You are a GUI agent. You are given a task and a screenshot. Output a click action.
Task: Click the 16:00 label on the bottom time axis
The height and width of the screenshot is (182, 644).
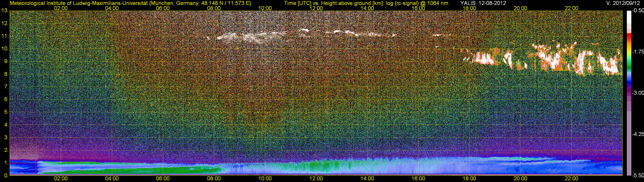coord(418,179)
